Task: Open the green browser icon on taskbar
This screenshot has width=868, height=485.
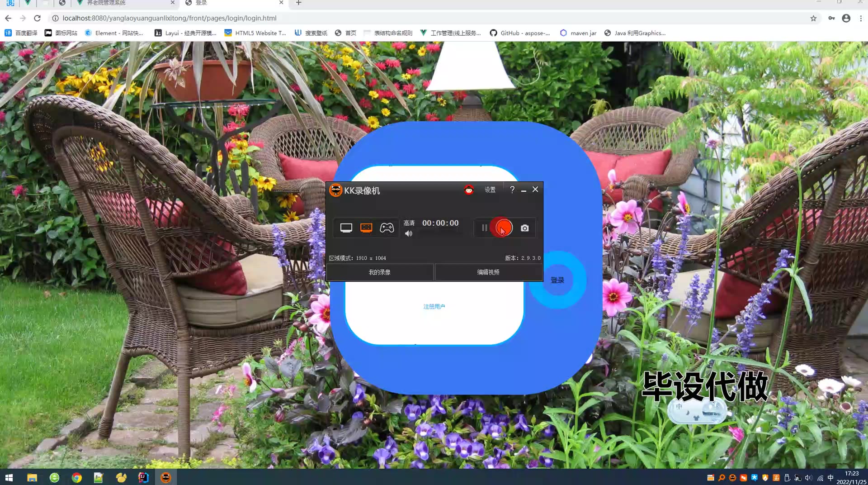Action: tap(54, 477)
